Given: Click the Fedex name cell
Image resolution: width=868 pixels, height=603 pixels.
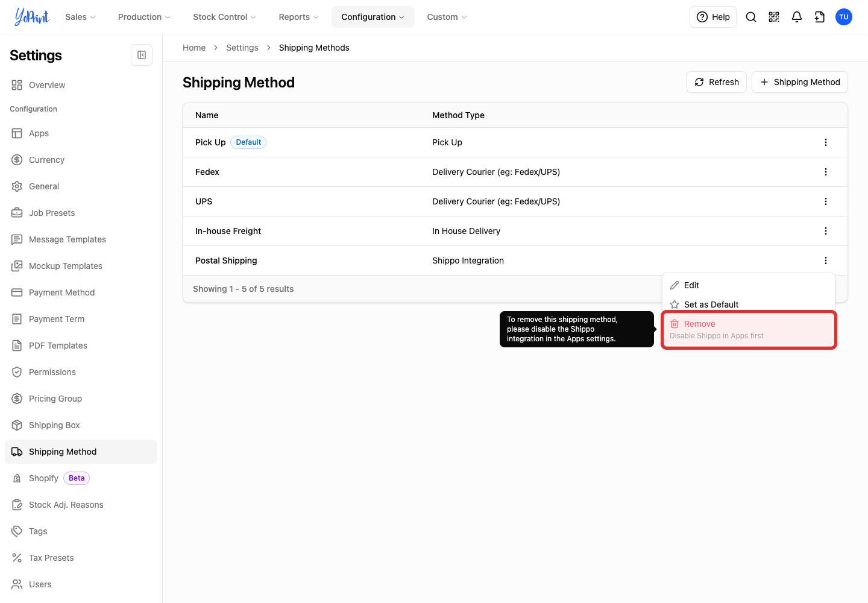Looking at the screenshot, I should (207, 172).
